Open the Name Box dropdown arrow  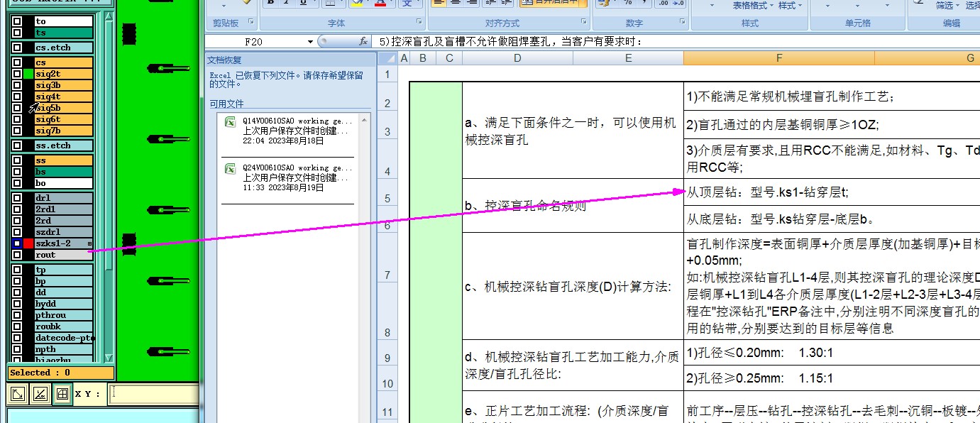(311, 42)
